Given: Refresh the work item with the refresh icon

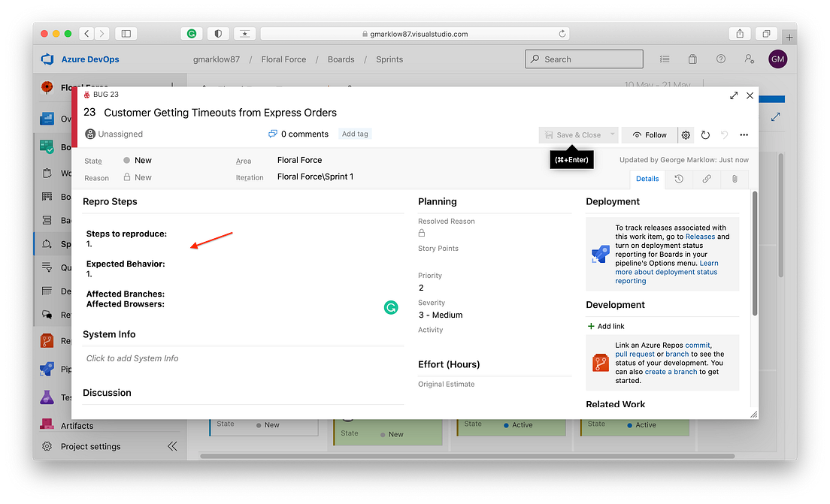Looking at the screenshot, I should click(704, 135).
